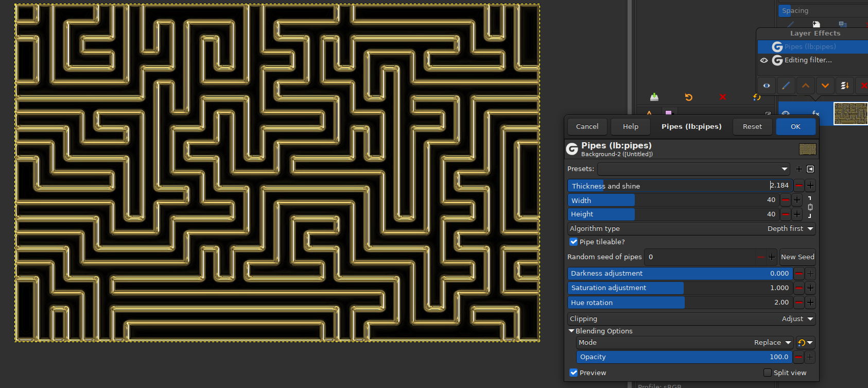The height and width of the screenshot is (388, 868).
Task: Uncheck the Preview checkbox
Action: 574,373
